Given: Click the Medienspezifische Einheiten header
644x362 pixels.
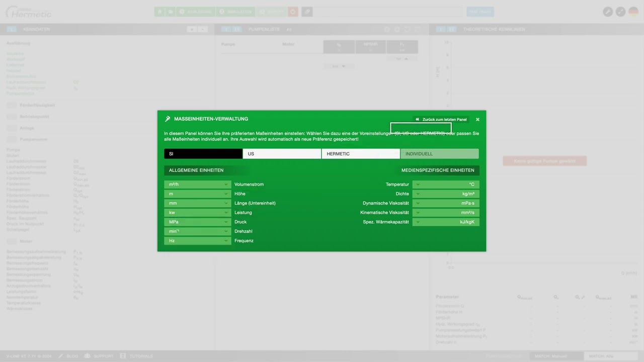Looking at the screenshot, I should pyautogui.click(x=438, y=170).
